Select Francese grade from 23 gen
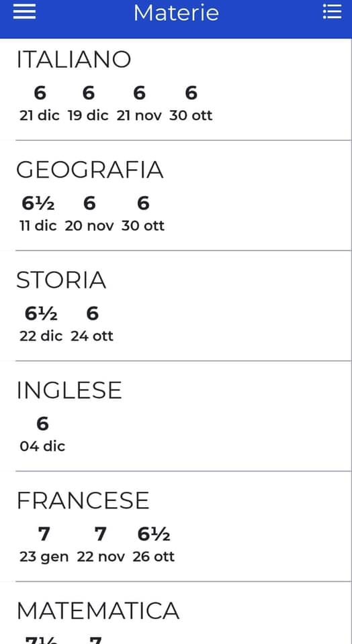This screenshot has width=352, height=644. [x=44, y=545]
